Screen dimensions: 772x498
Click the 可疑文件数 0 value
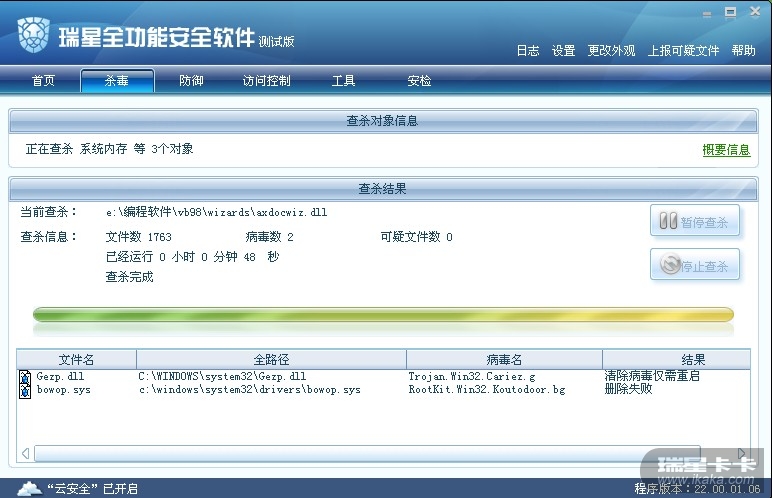coord(416,237)
